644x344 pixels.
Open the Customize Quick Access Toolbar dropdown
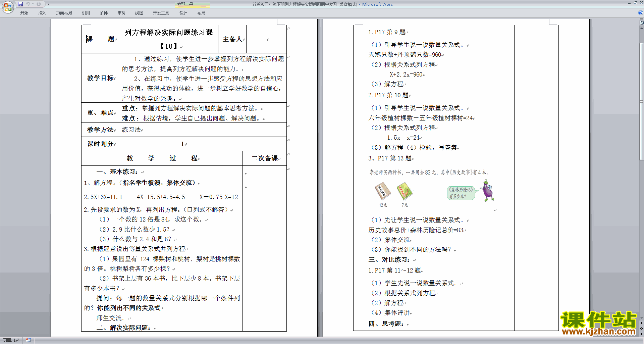(x=48, y=4)
